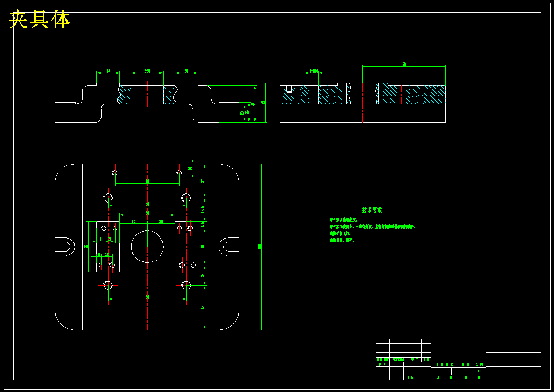This screenshot has height=392, width=554.
Task: Click the 7.5 vertical dimension
Action: [x=203, y=225]
